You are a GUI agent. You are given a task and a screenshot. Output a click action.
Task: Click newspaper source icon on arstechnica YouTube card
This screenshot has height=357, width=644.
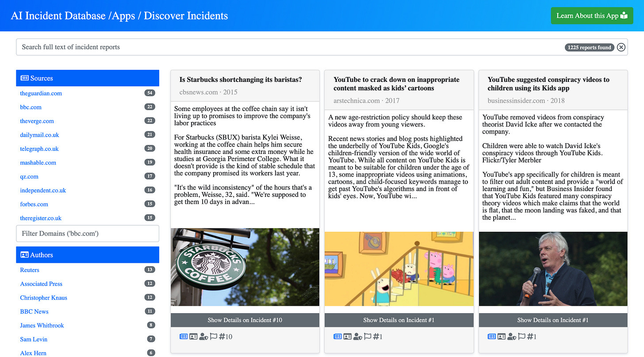point(337,337)
